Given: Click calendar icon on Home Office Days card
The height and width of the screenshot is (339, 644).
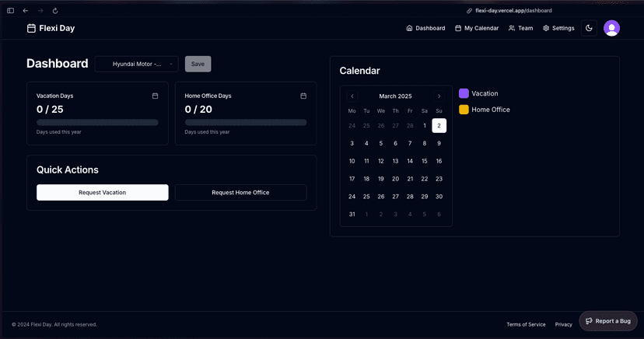Looking at the screenshot, I should coord(303,96).
